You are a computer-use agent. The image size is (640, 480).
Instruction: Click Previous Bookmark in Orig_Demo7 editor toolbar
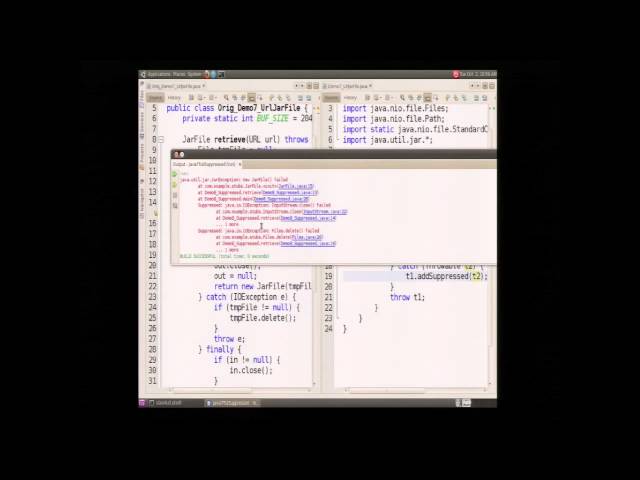271,98
